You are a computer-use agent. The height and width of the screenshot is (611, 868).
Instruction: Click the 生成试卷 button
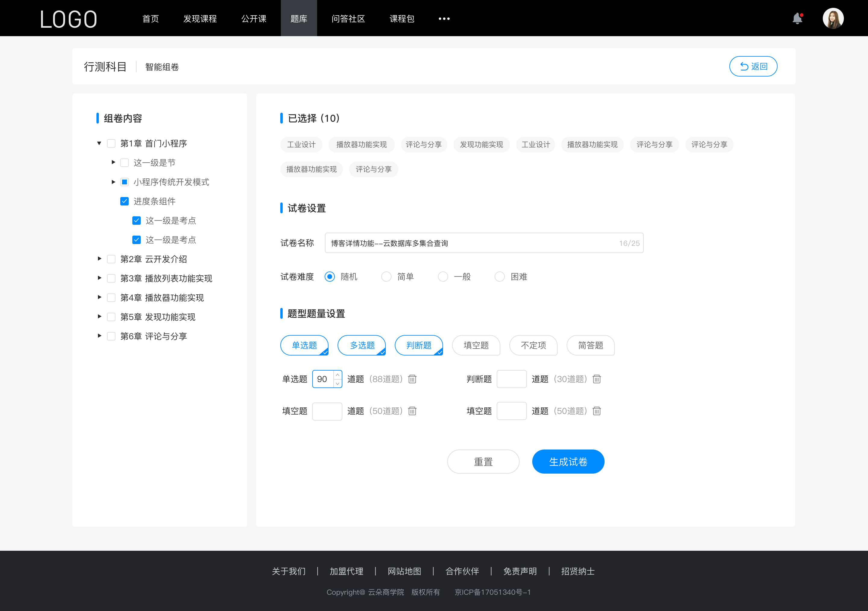567,461
